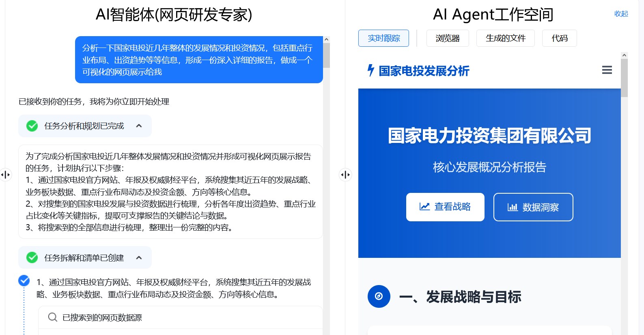Click the blue user prompt message bubble

[199, 60]
